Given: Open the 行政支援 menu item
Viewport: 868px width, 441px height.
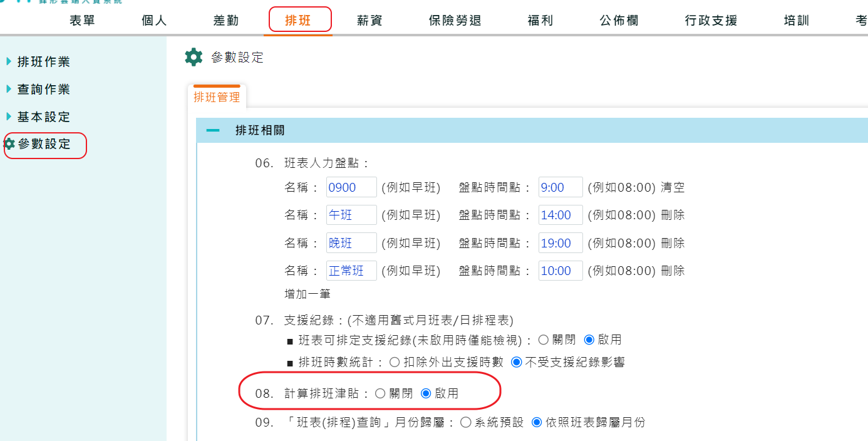Looking at the screenshot, I should click(x=711, y=21).
